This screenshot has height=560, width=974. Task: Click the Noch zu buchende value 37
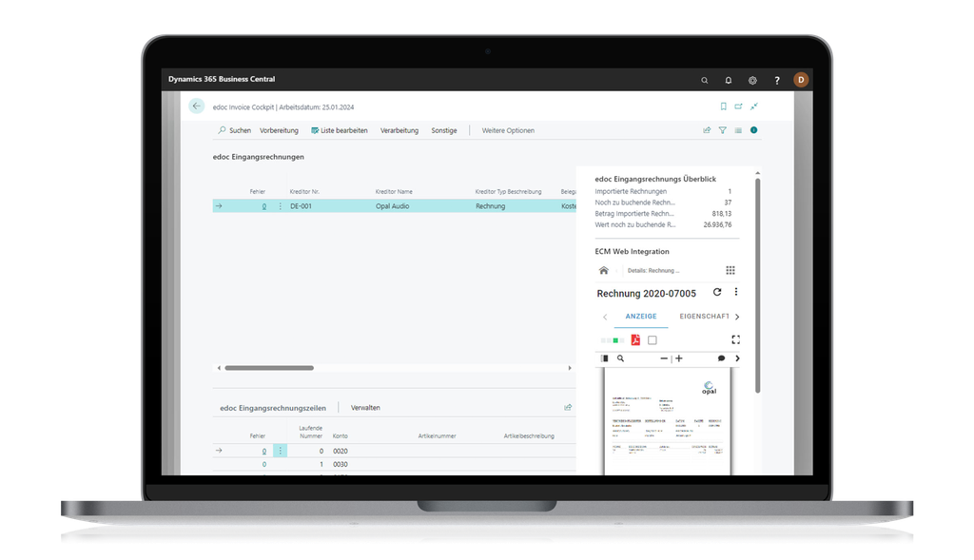(728, 203)
